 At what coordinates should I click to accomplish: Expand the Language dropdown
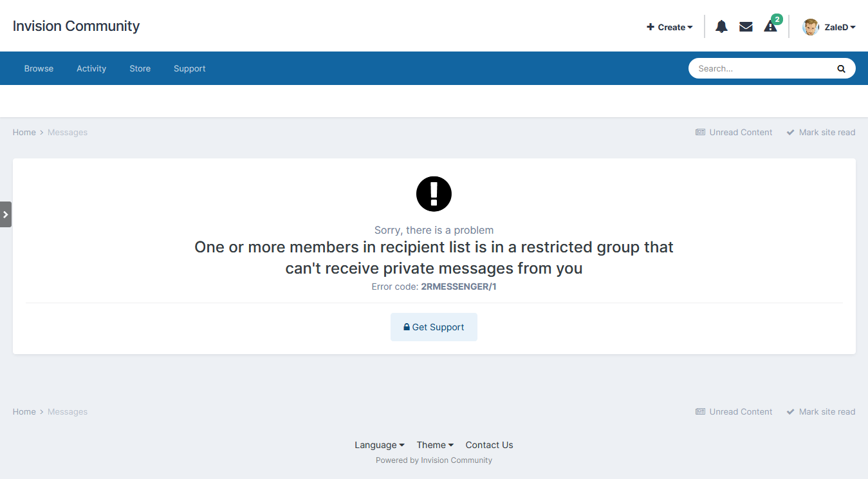(x=380, y=445)
